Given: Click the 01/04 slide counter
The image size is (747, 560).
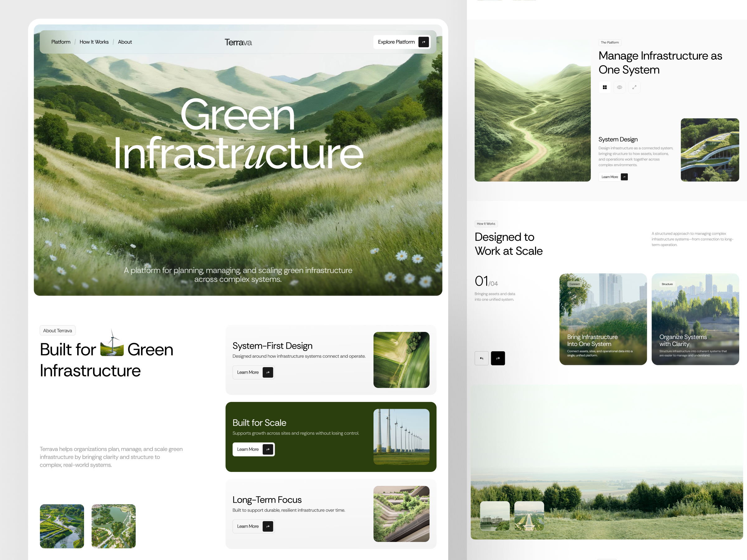Looking at the screenshot, I should pyautogui.click(x=486, y=281).
